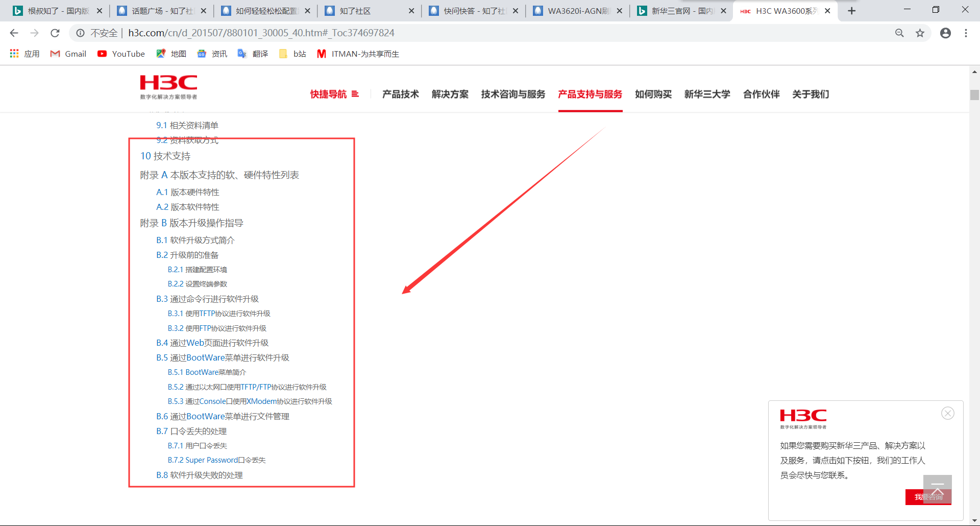The height and width of the screenshot is (526, 980).
Task: Close the H3C consultation popup
Action: [x=948, y=413]
